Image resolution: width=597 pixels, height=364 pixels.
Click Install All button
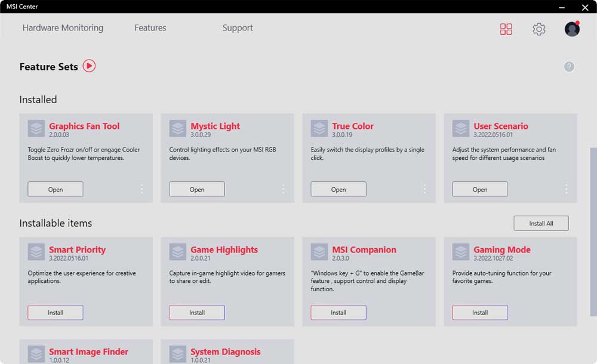pos(541,223)
